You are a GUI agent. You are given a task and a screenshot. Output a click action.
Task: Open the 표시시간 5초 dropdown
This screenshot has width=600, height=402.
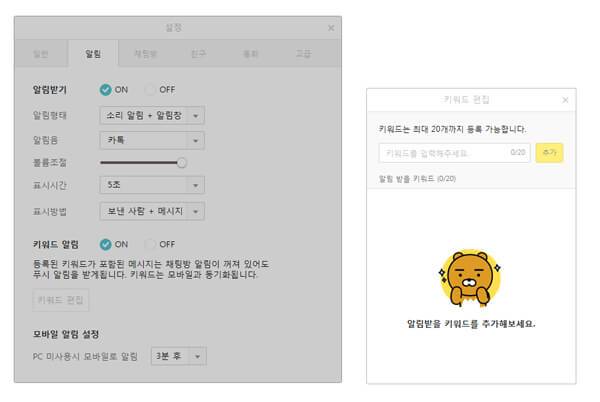[x=152, y=185]
